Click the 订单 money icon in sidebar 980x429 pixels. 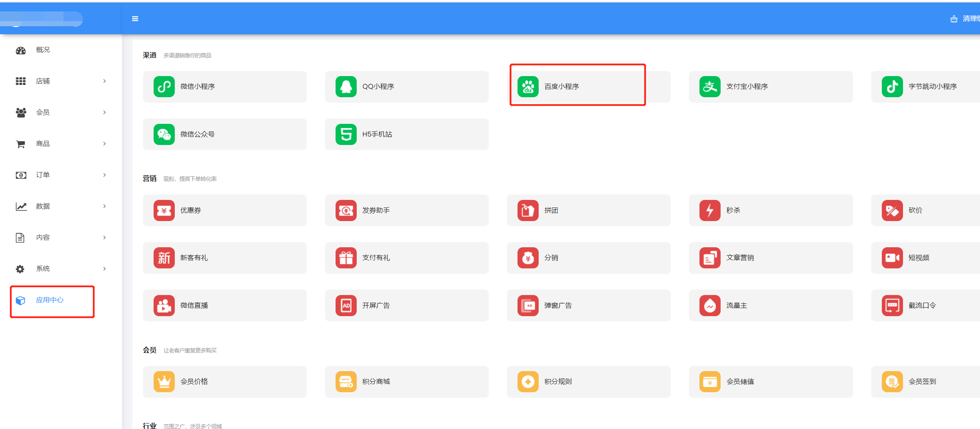coord(21,175)
